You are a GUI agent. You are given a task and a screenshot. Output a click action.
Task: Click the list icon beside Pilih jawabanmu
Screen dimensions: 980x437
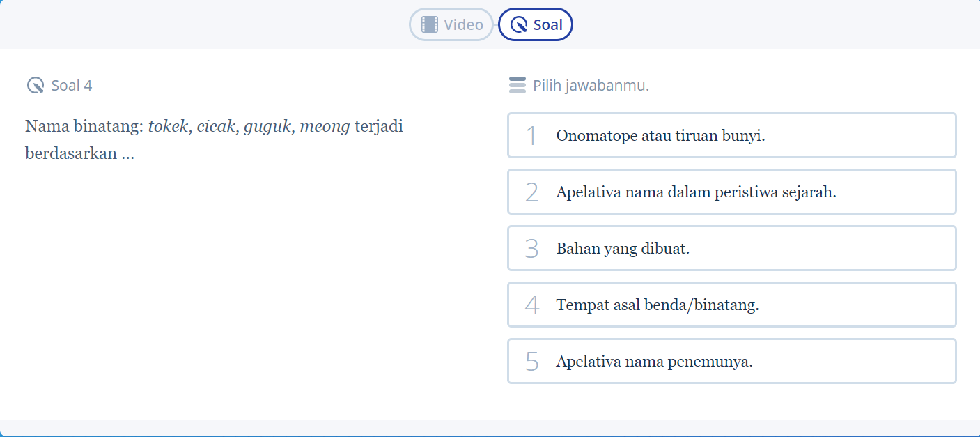[x=517, y=84]
